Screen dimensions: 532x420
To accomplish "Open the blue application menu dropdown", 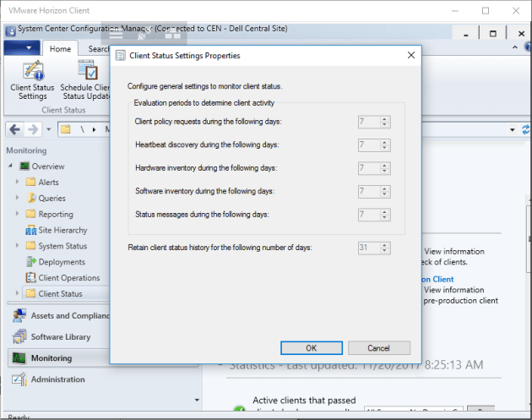I will tap(22, 49).
